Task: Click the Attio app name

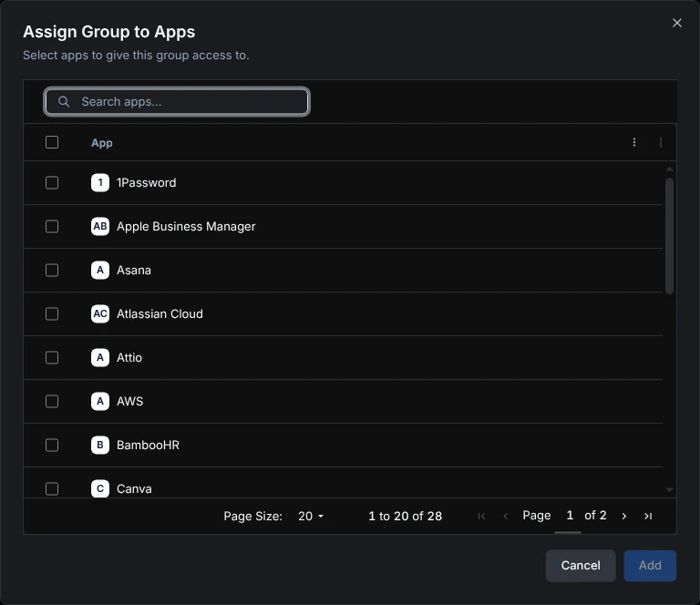Action: 129,357
